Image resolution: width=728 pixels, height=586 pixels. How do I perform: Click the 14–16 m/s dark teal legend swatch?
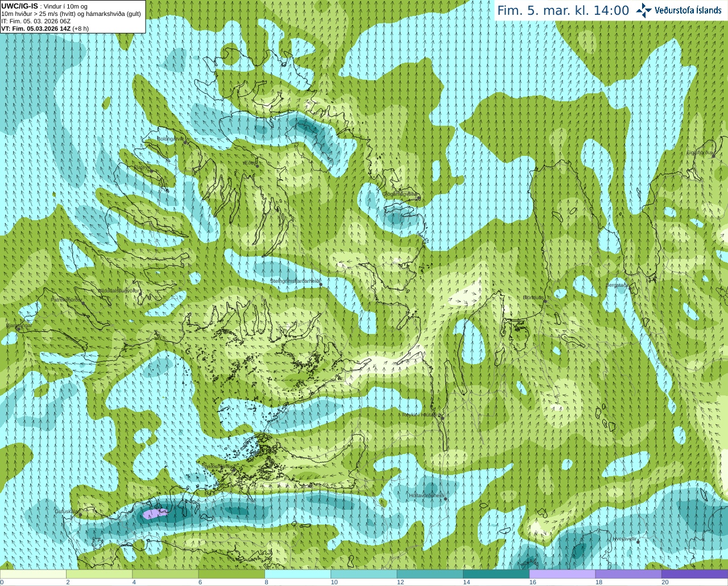pos(496,574)
